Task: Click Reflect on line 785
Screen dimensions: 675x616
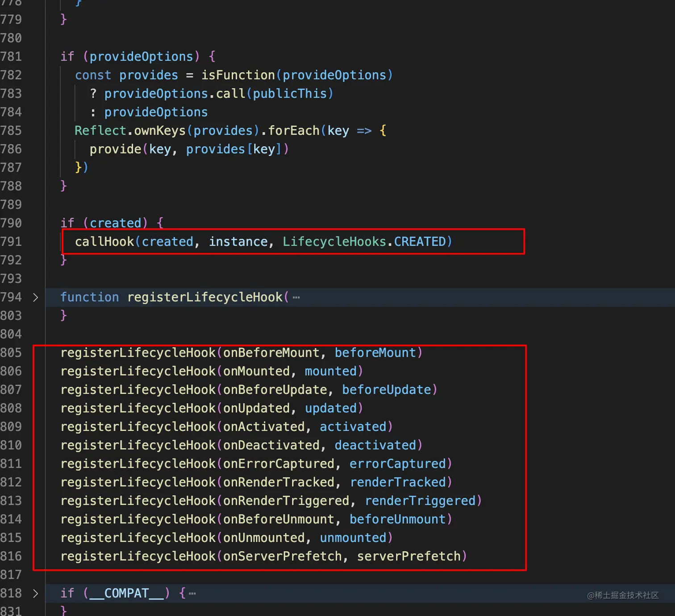Action: (100, 130)
